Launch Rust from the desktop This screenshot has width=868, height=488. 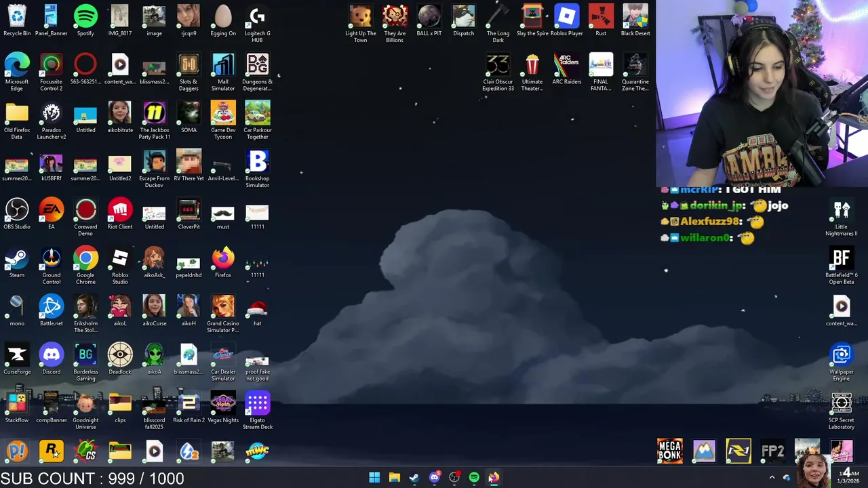tap(601, 20)
